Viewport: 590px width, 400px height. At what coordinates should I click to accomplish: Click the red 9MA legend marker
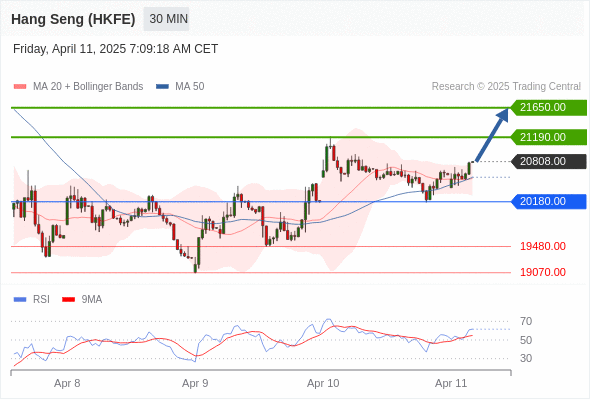click(x=68, y=300)
